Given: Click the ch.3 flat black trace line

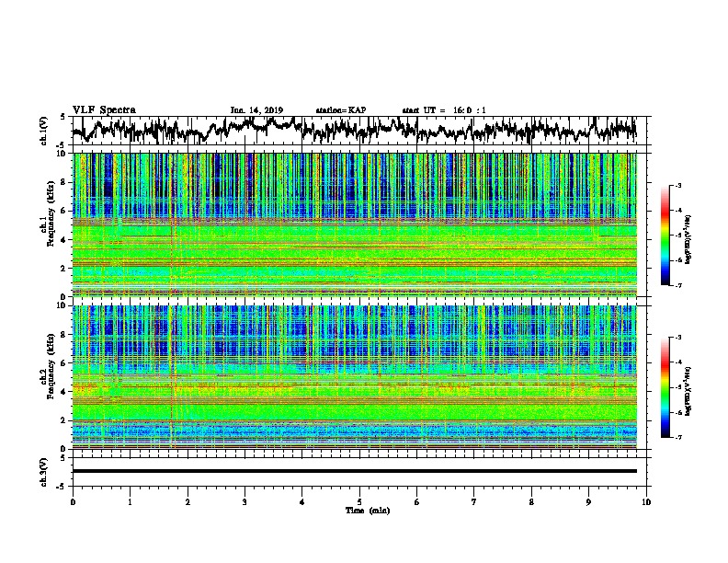Looking at the screenshot, I should click(x=355, y=471).
